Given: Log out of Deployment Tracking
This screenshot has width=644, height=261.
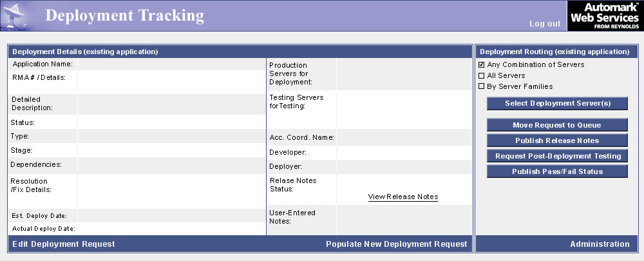Looking at the screenshot, I should click(545, 24).
